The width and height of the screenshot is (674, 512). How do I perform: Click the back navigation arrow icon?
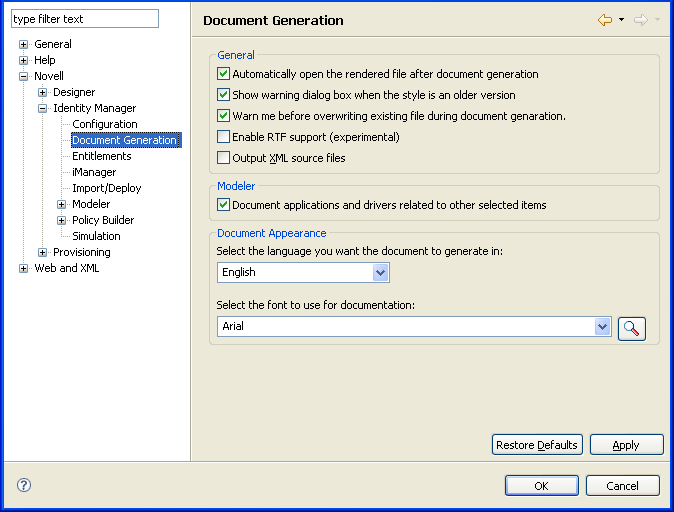[x=605, y=20]
